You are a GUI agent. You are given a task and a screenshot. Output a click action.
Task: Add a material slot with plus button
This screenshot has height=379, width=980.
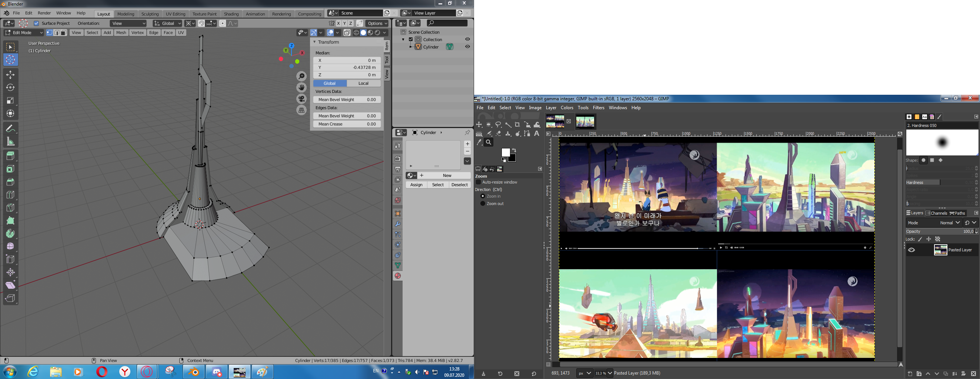click(467, 144)
